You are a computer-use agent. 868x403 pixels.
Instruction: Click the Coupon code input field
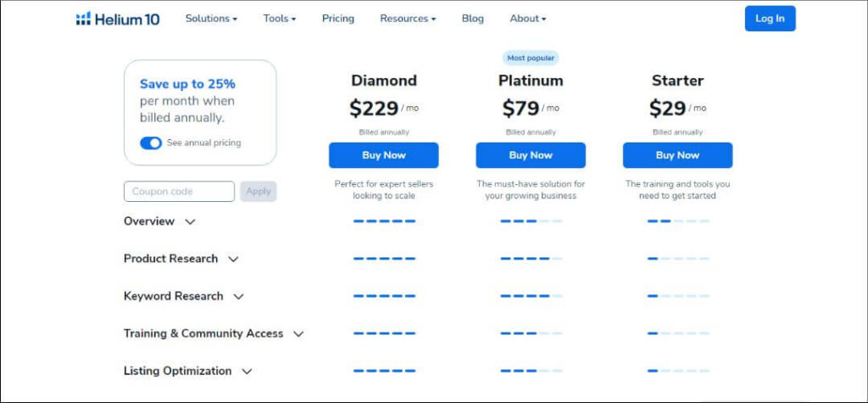coord(180,191)
